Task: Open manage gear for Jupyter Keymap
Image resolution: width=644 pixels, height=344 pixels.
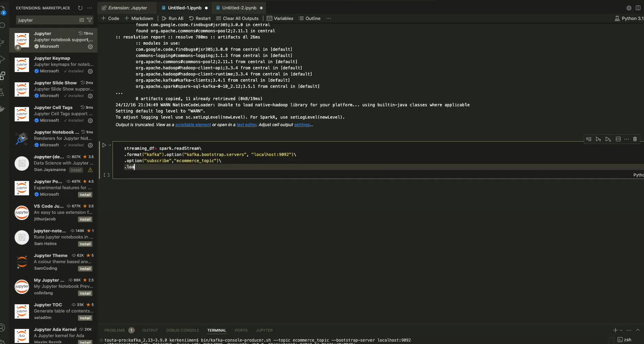Action: [x=90, y=71]
